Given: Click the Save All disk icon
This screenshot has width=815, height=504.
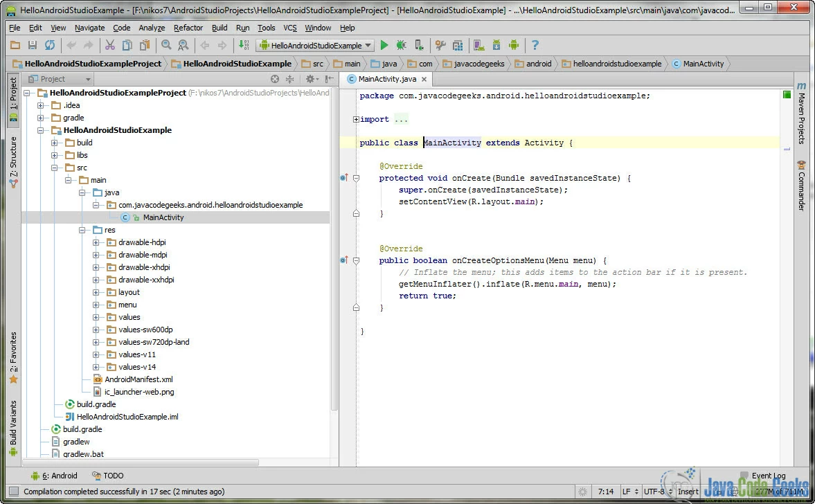Looking at the screenshot, I should click(33, 45).
